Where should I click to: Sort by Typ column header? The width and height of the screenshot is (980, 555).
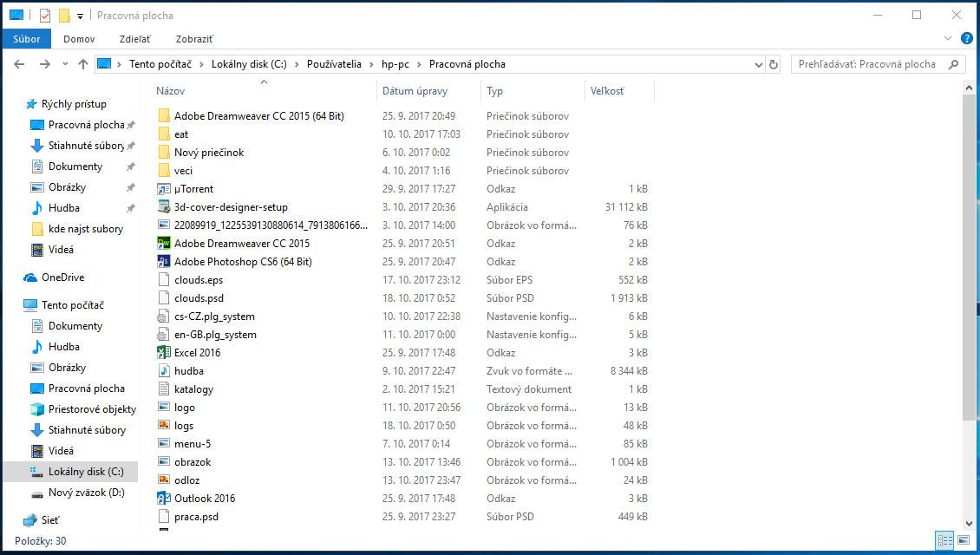(x=532, y=91)
